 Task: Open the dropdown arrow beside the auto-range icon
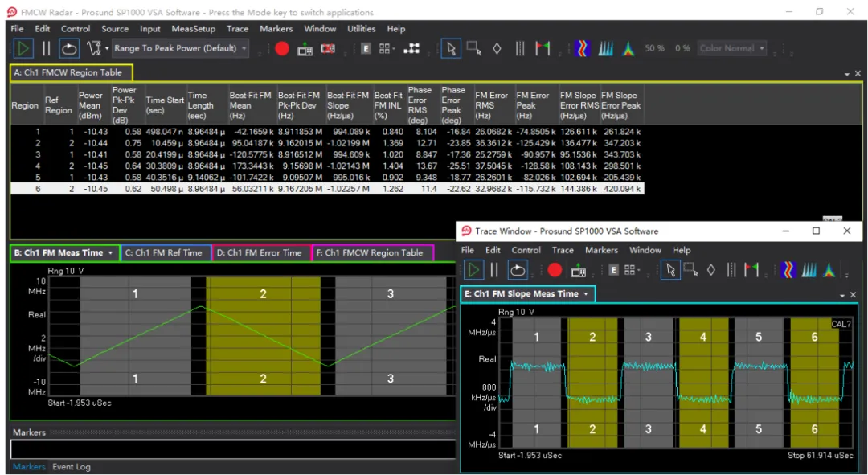107,49
